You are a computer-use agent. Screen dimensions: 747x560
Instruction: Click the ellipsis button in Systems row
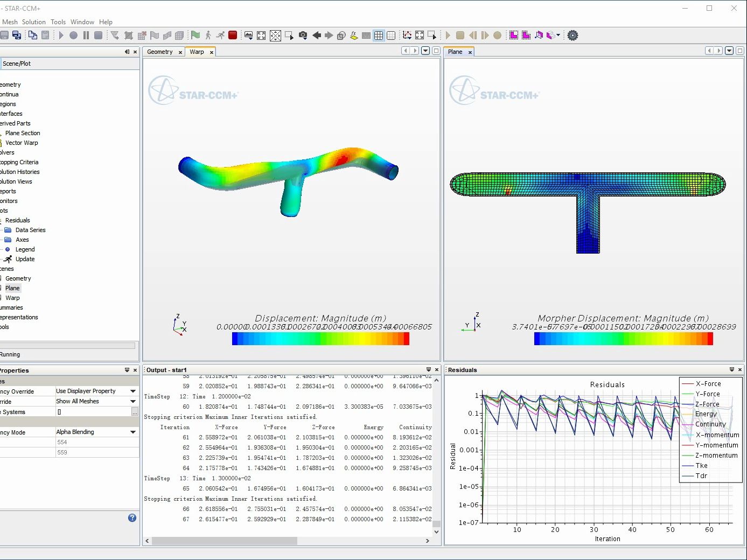click(x=135, y=412)
